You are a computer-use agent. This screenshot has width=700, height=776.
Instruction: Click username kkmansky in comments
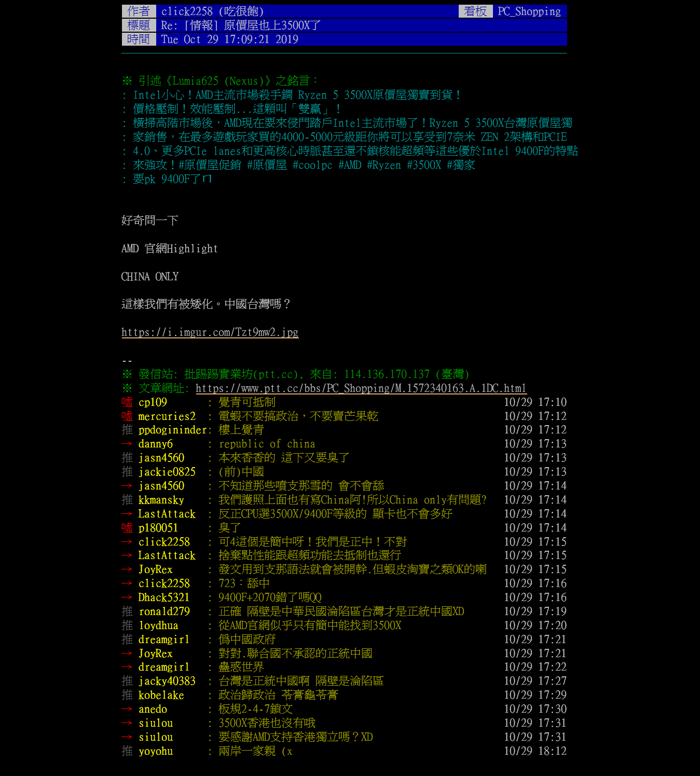(161, 500)
